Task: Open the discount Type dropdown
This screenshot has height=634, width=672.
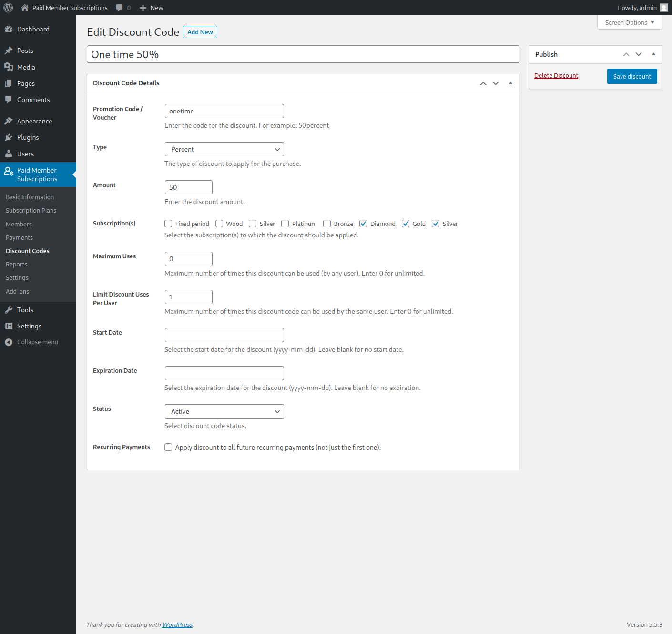Action: pos(224,149)
